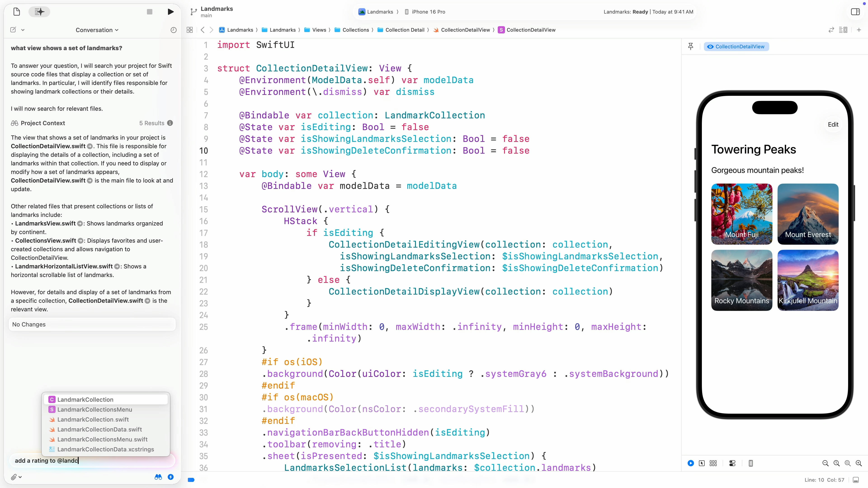This screenshot has width=868, height=488.
Task: Zoom in the preview canvas
Action: [x=859, y=463]
